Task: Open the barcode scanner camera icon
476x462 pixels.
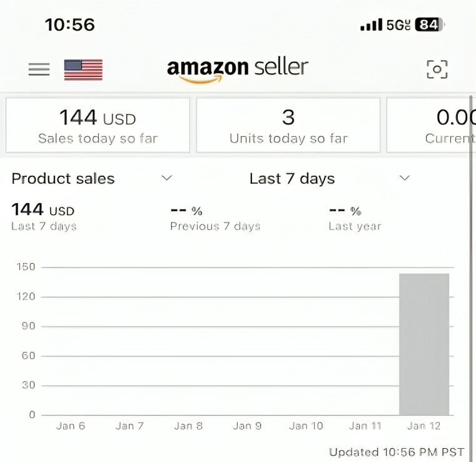Action: (437, 69)
